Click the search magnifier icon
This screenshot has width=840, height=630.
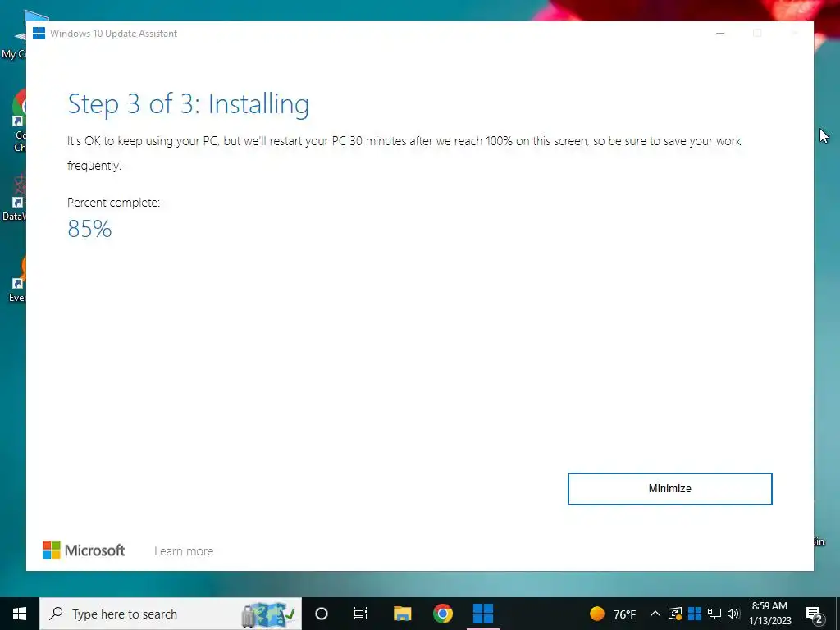[57, 614]
